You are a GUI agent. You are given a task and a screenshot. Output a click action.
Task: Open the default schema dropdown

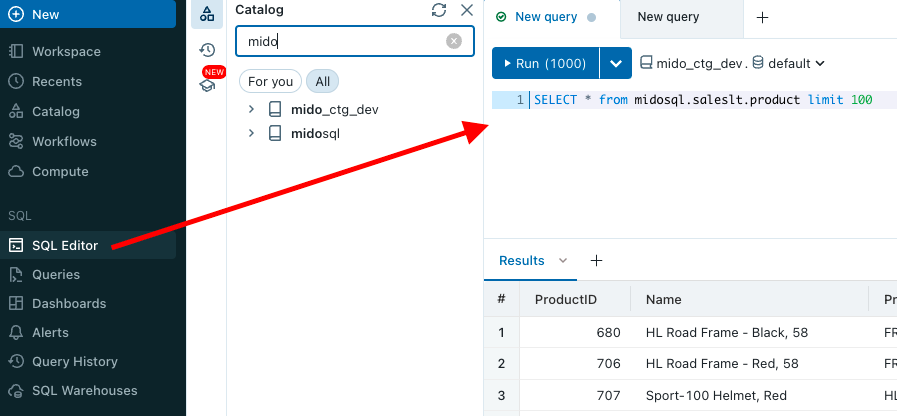click(788, 63)
